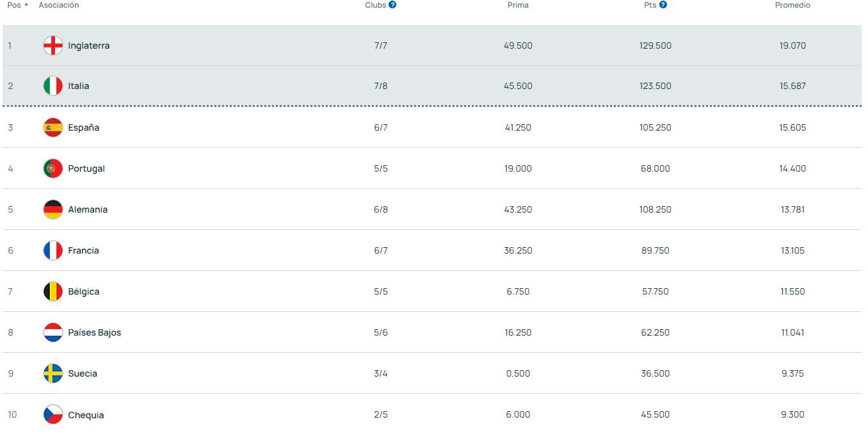868x440 pixels.
Task: Click the Promedio column header to sort
Action: click(x=792, y=4)
